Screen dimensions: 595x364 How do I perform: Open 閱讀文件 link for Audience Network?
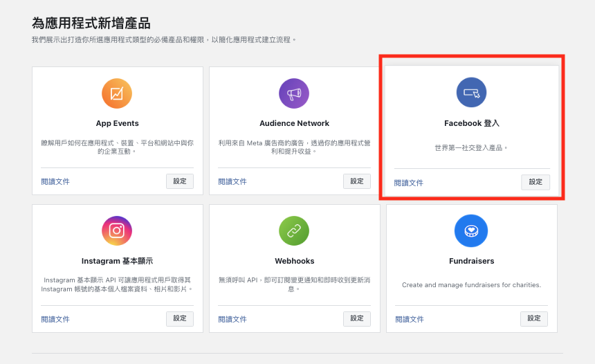232,182
